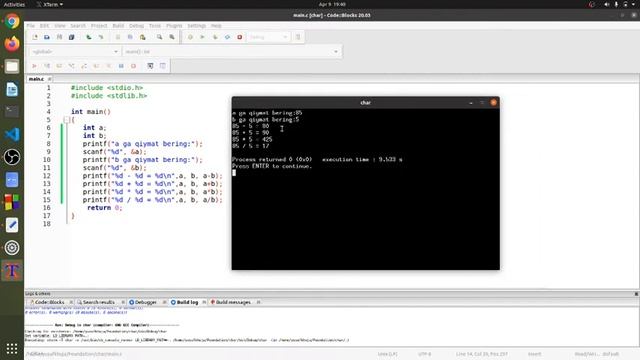Click the Build gear icon
The image size is (640, 360).
[190, 37]
